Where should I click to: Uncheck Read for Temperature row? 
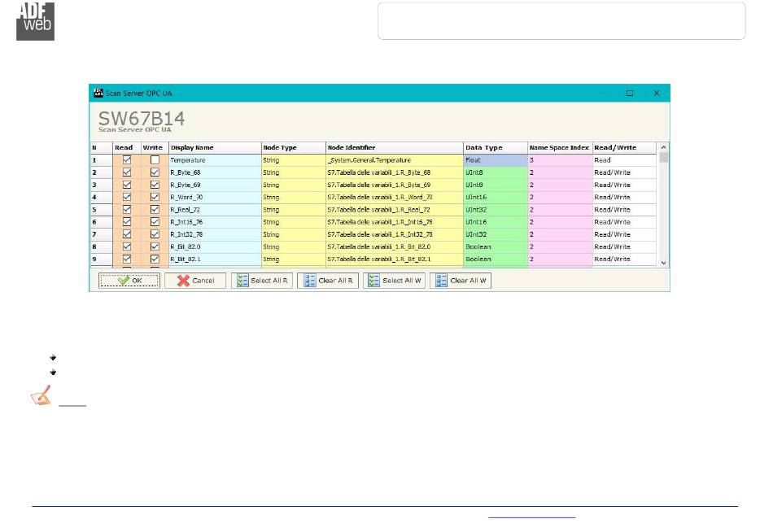click(127, 159)
